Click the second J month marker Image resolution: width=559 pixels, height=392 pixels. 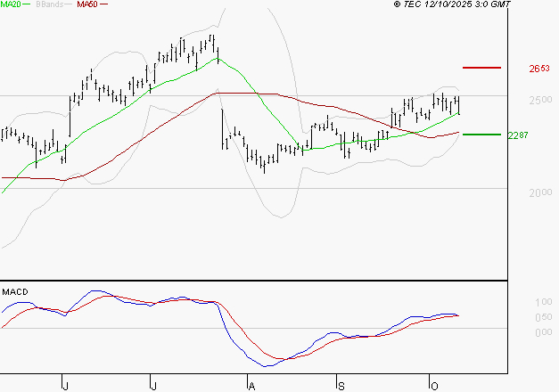pyautogui.click(x=152, y=386)
